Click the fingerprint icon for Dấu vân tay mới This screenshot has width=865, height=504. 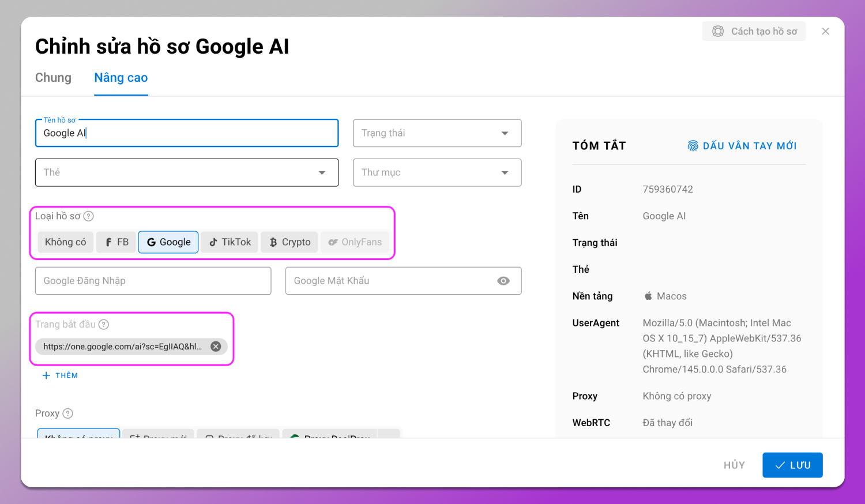coord(693,146)
